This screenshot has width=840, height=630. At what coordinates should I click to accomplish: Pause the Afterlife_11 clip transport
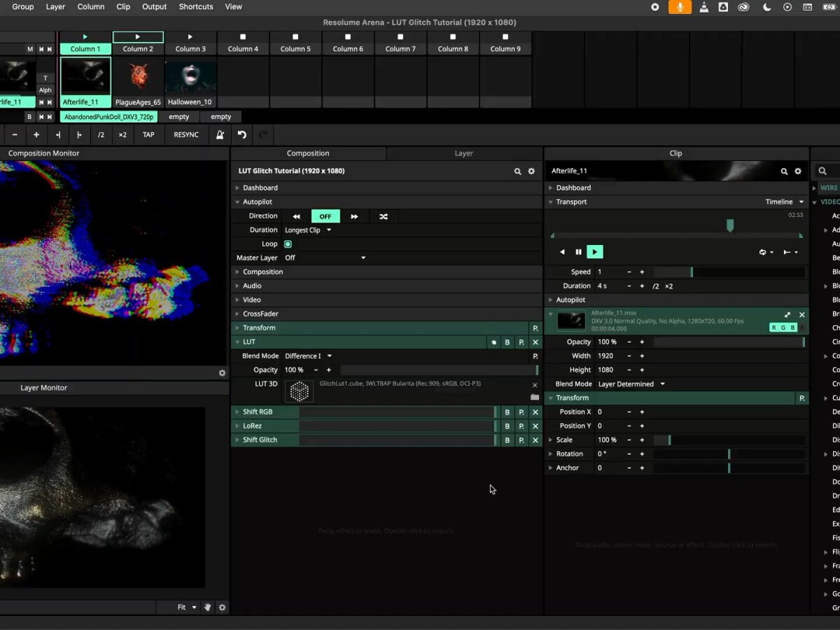click(578, 252)
